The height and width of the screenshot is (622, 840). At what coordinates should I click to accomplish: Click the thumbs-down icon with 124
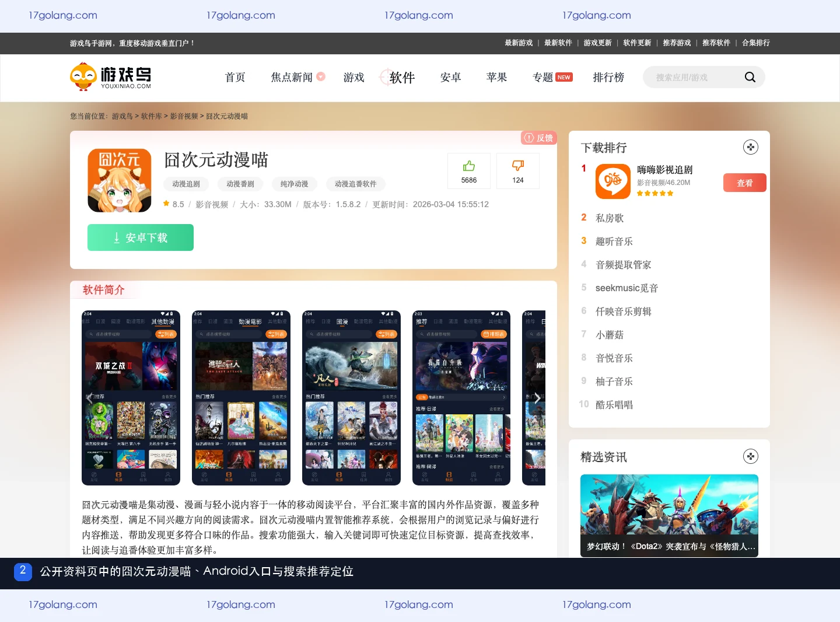click(x=518, y=166)
